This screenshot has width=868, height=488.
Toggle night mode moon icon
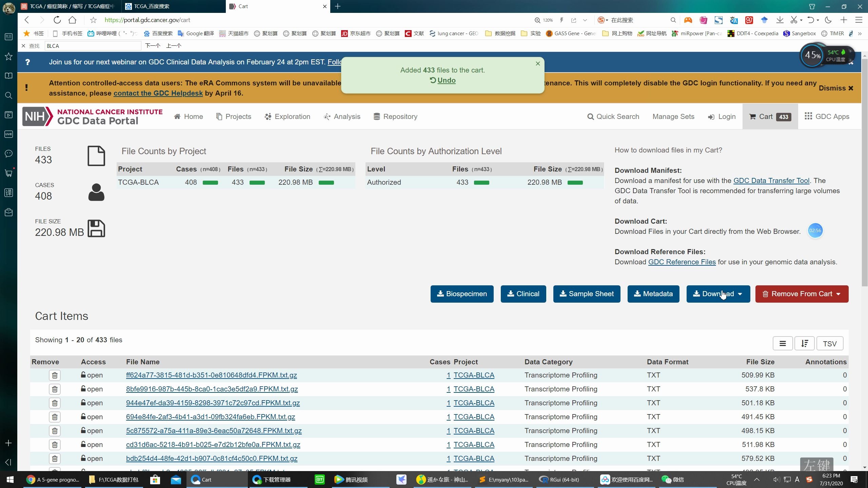828,20
